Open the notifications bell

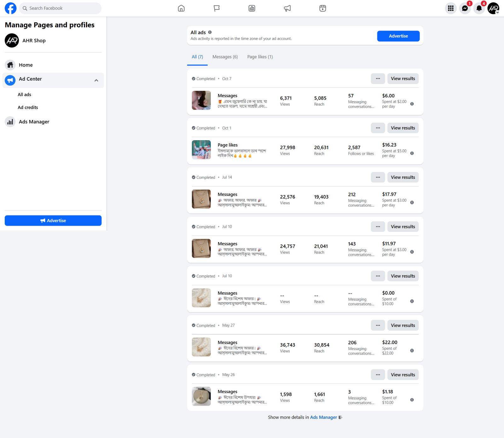[479, 9]
